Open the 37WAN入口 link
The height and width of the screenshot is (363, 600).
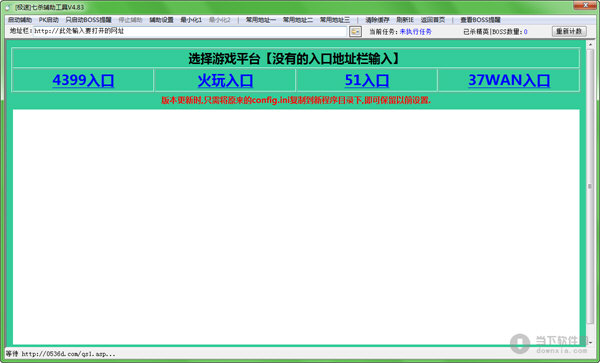[x=509, y=80]
